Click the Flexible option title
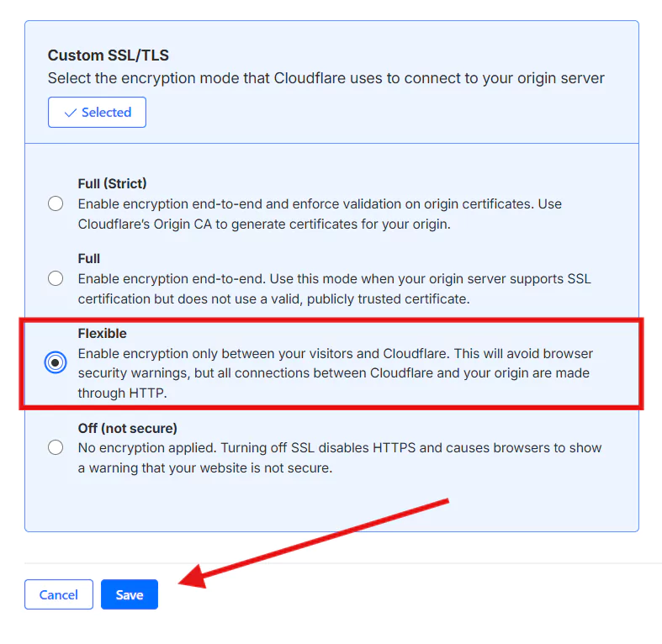This screenshot has height=644, width=662. (103, 334)
